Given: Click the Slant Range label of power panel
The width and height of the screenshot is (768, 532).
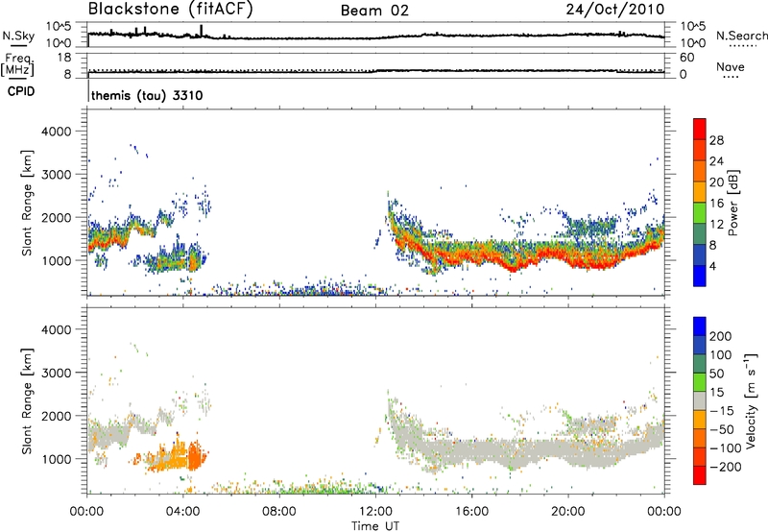Looking at the screenshot, I should (27, 204).
